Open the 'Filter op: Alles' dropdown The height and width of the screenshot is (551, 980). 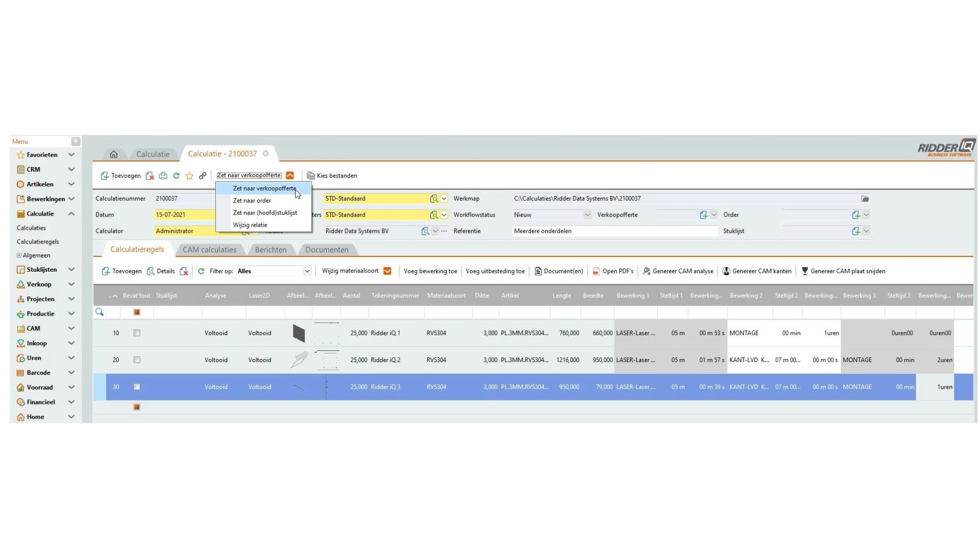(x=307, y=271)
